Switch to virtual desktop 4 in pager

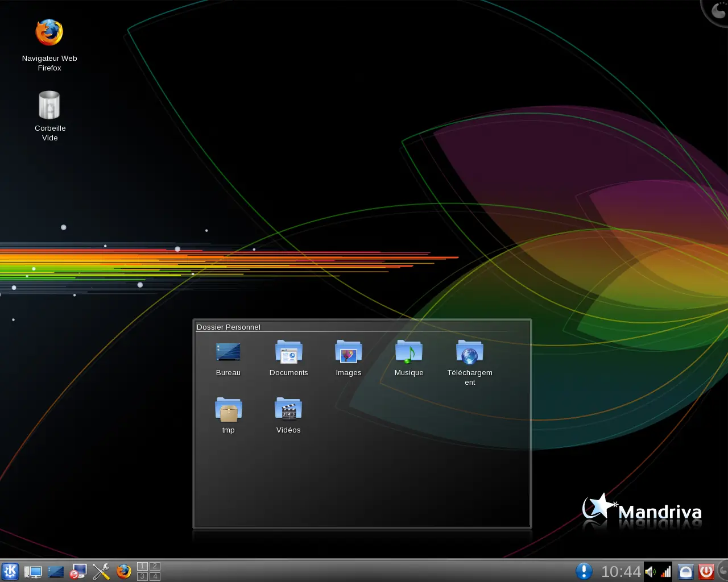tap(155, 576)
